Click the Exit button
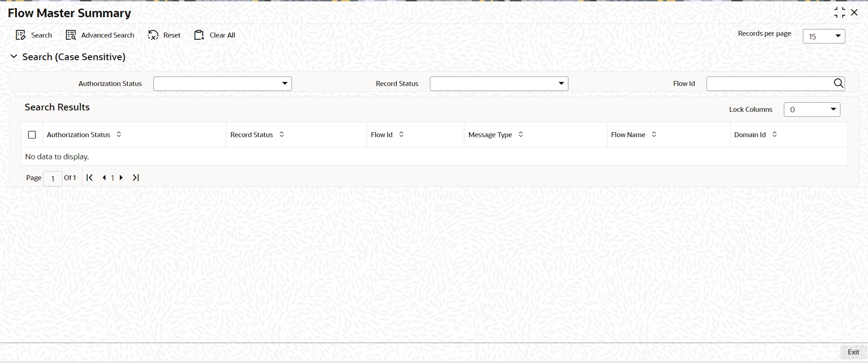Image resolution: width=868 pixels, height=363 pixels. 854,352
